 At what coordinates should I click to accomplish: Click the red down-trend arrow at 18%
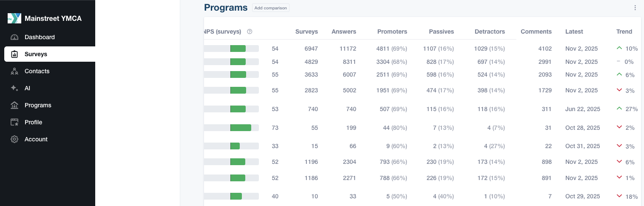619,196
